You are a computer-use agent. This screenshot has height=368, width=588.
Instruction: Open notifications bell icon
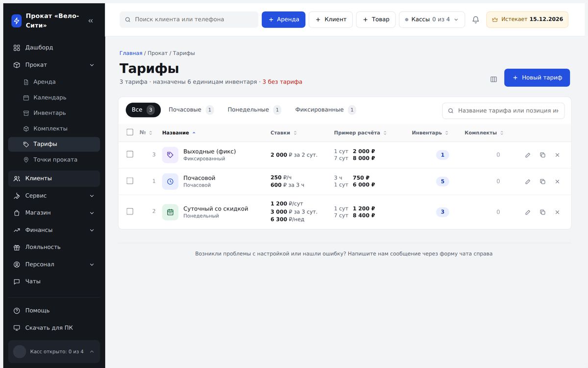point(475,20)
